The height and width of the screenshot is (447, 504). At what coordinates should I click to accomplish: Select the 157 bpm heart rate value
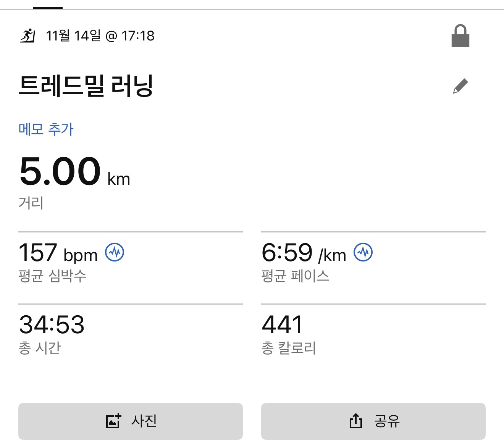pyautogui.click(x=58, y=253)
